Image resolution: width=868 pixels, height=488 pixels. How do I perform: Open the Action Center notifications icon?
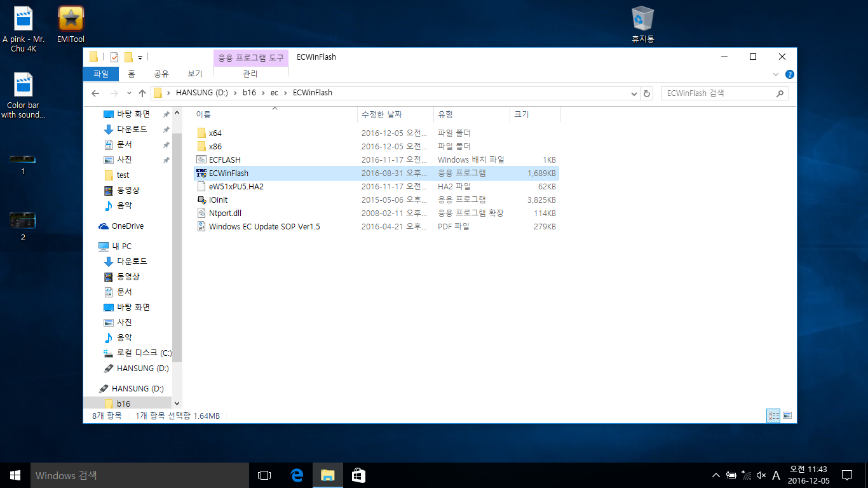[847, 475]
